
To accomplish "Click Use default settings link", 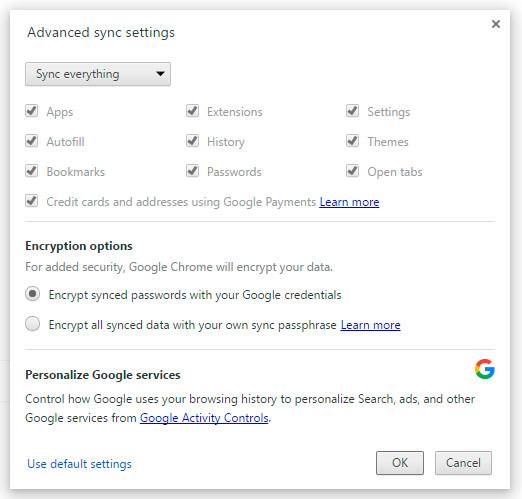I will 79,464.
